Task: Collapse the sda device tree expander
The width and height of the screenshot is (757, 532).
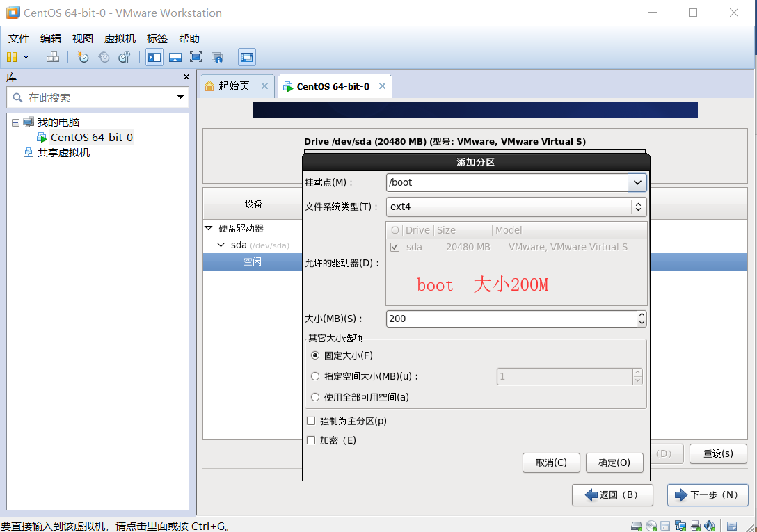Action: 221,245
